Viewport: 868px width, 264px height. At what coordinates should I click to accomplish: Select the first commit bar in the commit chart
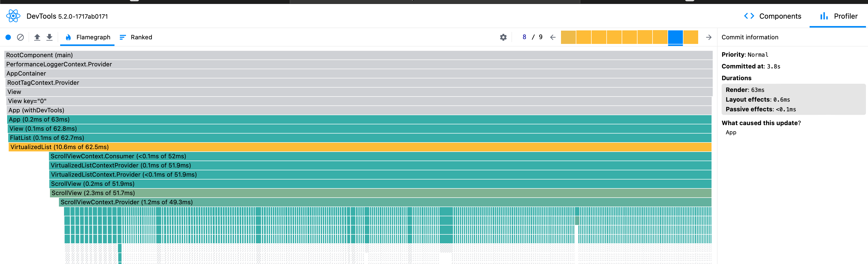point(568,37)
